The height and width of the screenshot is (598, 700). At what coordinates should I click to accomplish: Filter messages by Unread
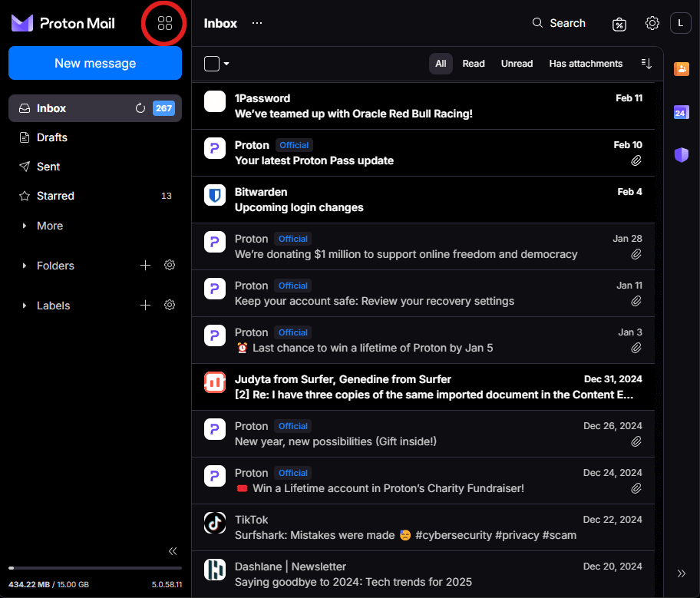point(517,64)
